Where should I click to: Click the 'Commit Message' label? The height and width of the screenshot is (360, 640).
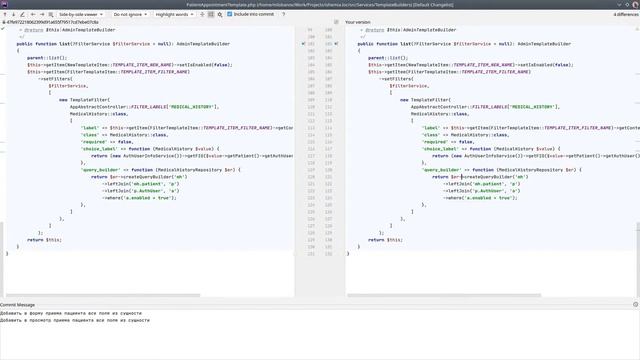(18, 305)
